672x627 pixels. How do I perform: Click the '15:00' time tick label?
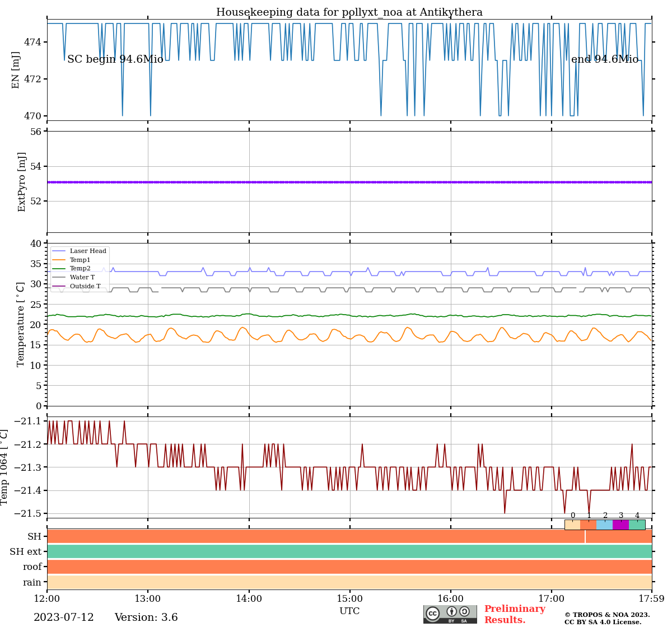[350, 599]
